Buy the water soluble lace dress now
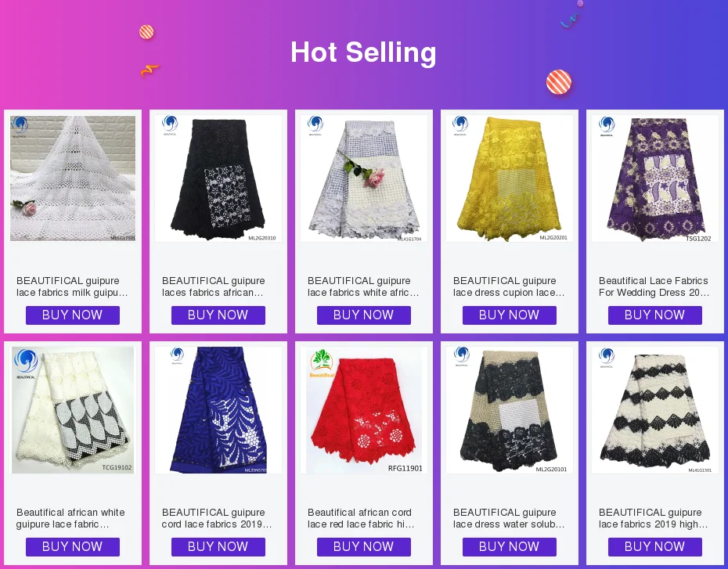 pyautogui.click(x=510, y=547)
